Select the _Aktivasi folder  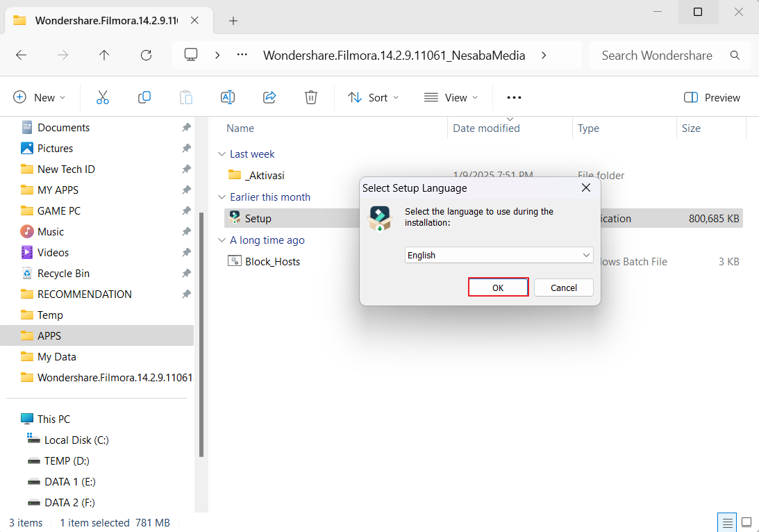[265, 176]
